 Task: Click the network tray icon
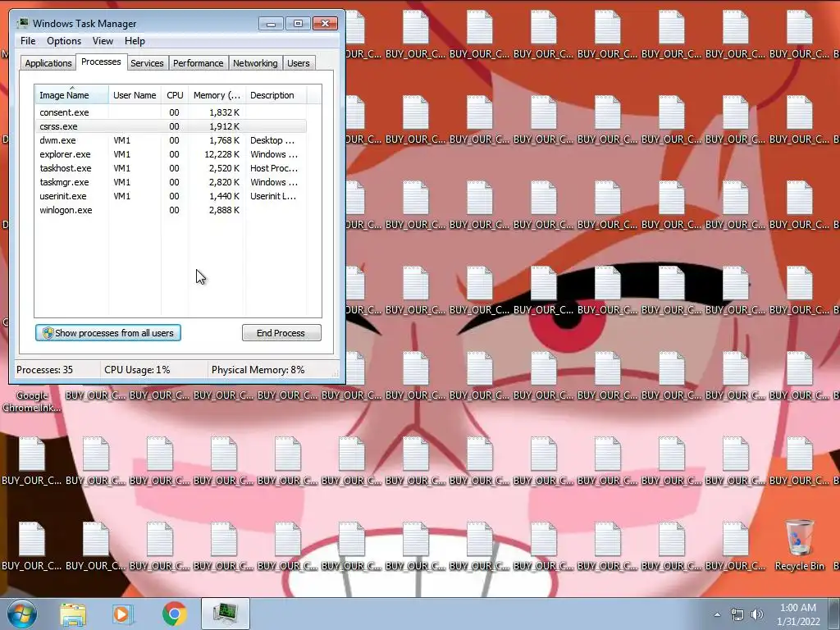[x=737, y=614]
